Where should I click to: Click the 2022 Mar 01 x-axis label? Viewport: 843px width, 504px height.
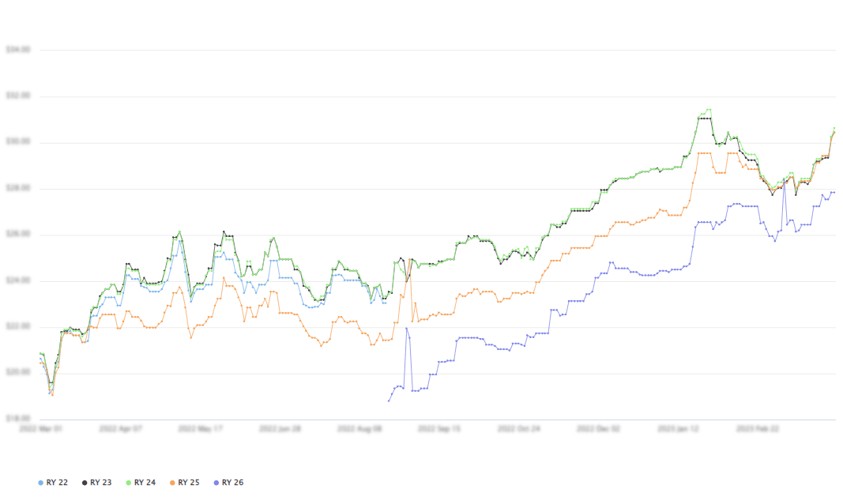tap(40, 429)
